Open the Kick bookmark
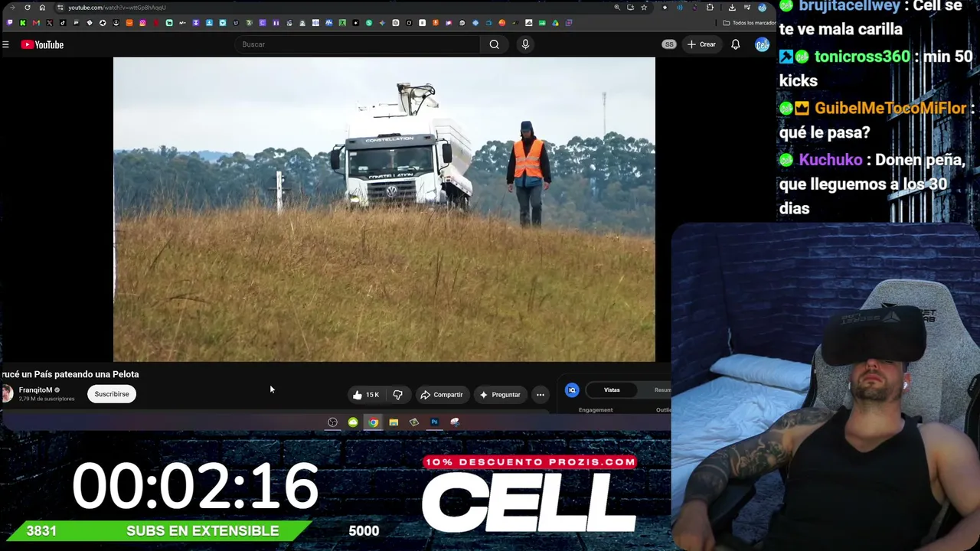Screen dimensions: 980x551 point(23,23)
